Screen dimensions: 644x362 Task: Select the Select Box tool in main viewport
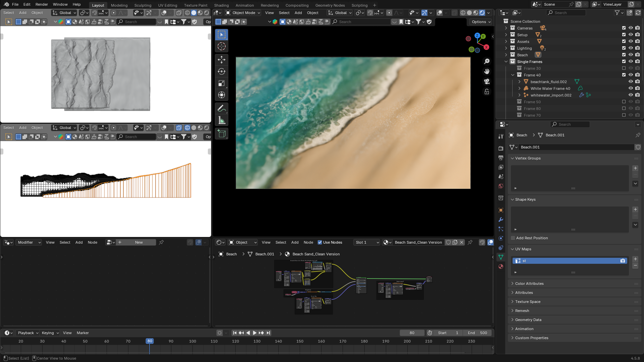[x=222, y=35]
